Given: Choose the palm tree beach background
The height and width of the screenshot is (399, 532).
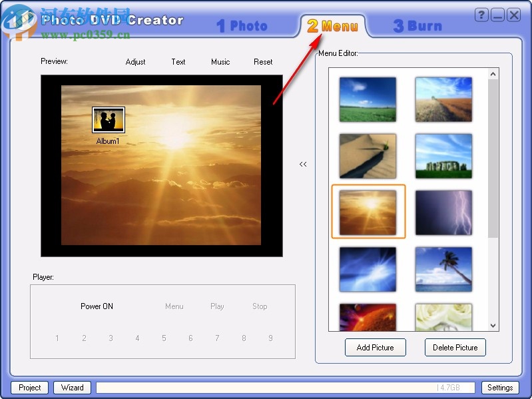Looking at the screenshot, I should click(443, 269).
